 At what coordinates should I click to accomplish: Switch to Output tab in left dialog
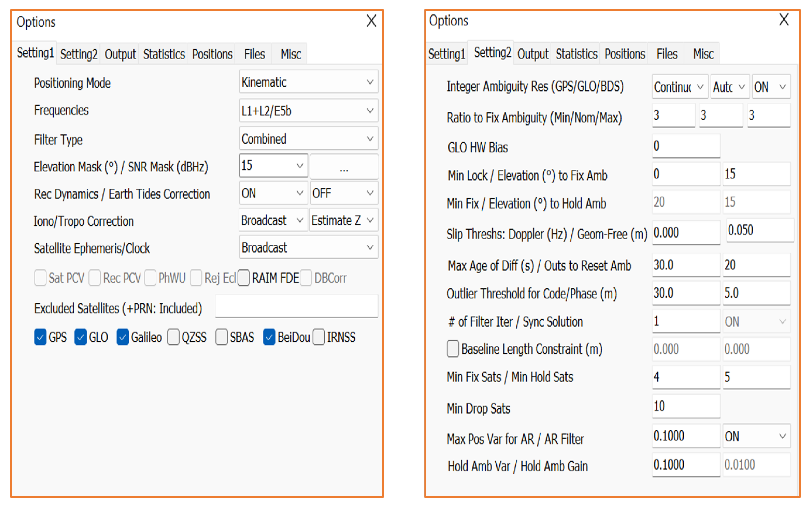click(x=120, y=54)
